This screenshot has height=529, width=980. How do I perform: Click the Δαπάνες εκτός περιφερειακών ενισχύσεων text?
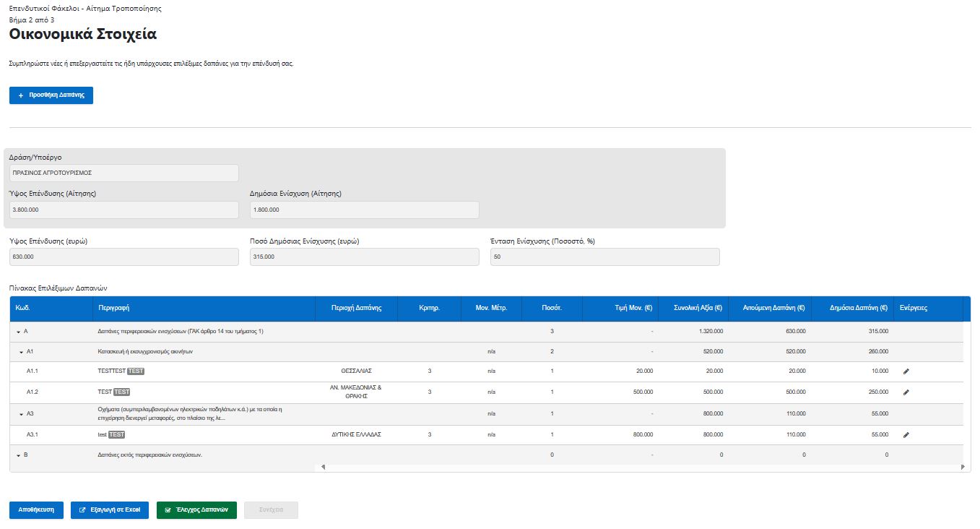pyautogui.click(x=149, y=455)
